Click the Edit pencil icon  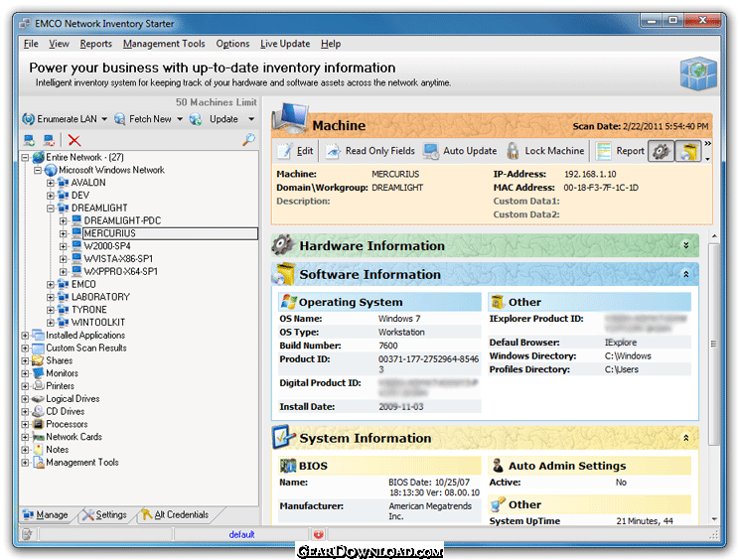(284, 151)
